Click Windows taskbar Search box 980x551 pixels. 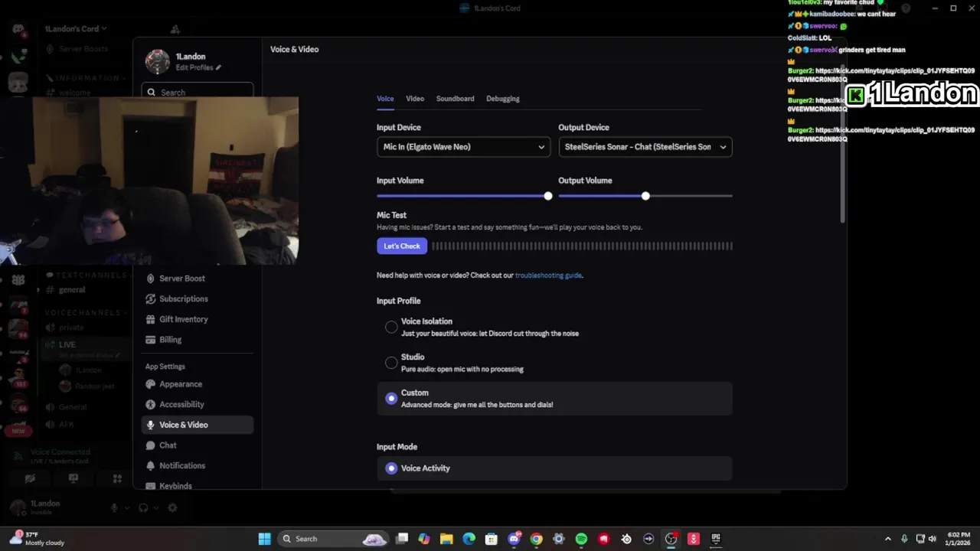click(332, 539)
